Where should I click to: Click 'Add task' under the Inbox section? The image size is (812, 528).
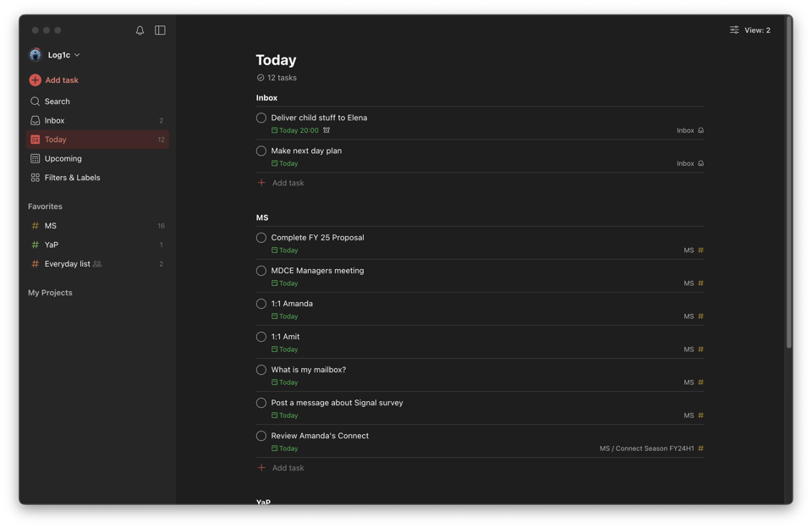[x=288, y=183]
